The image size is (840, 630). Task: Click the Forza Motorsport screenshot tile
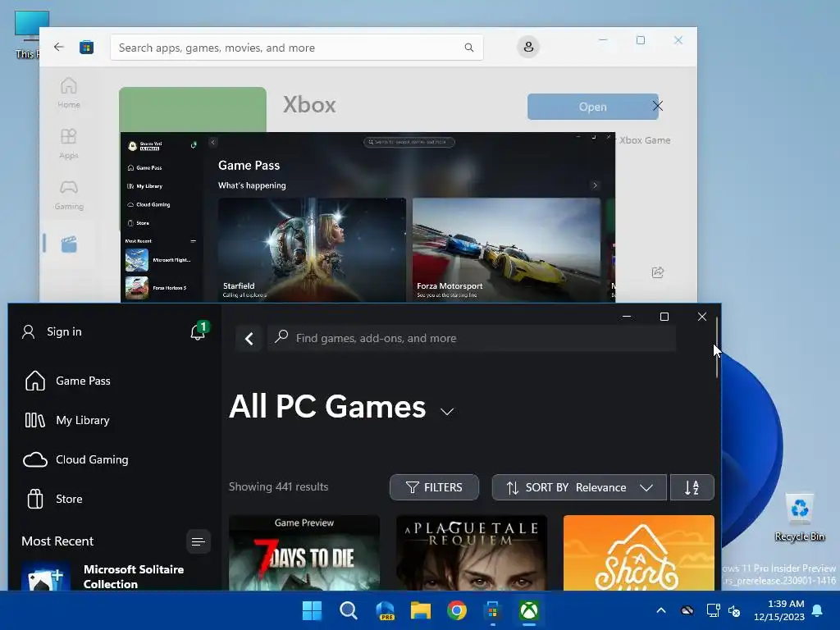[x=507, y=249]
